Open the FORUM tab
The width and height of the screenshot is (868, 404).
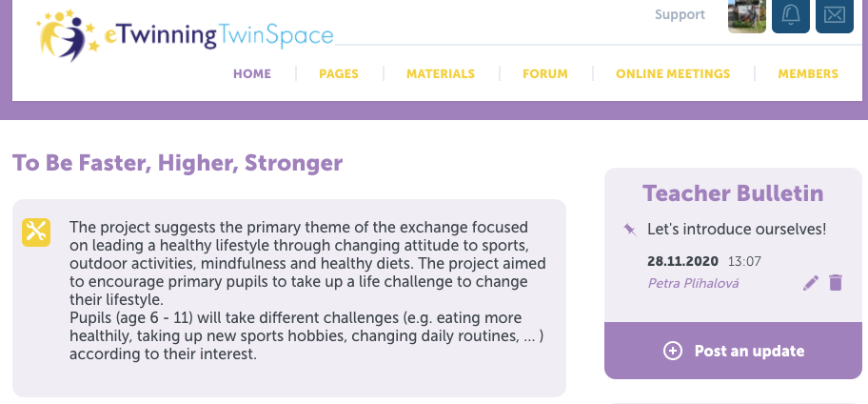(545, 73)
